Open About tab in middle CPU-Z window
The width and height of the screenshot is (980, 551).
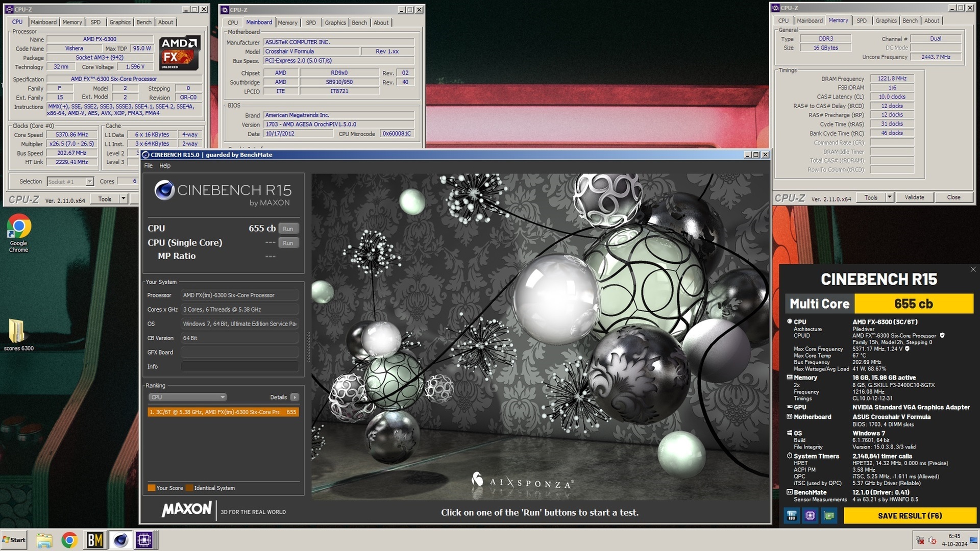pos(381,22)
